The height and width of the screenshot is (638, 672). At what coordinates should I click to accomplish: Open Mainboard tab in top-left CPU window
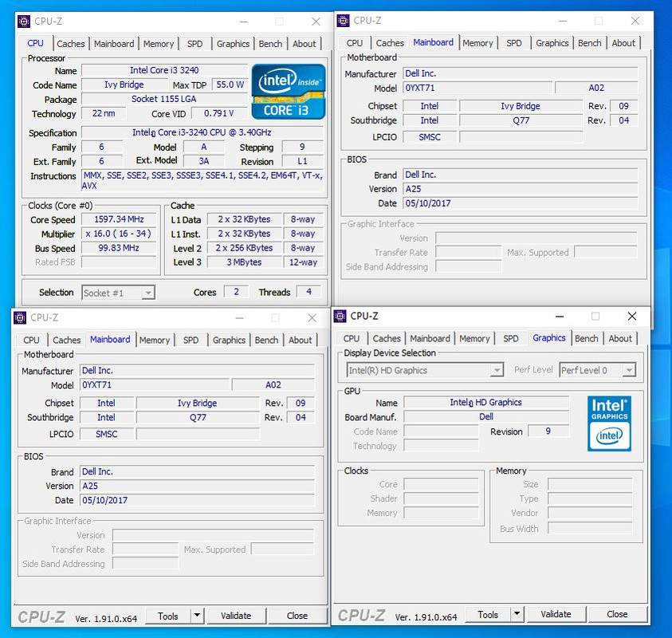click(x=114, y=44)
